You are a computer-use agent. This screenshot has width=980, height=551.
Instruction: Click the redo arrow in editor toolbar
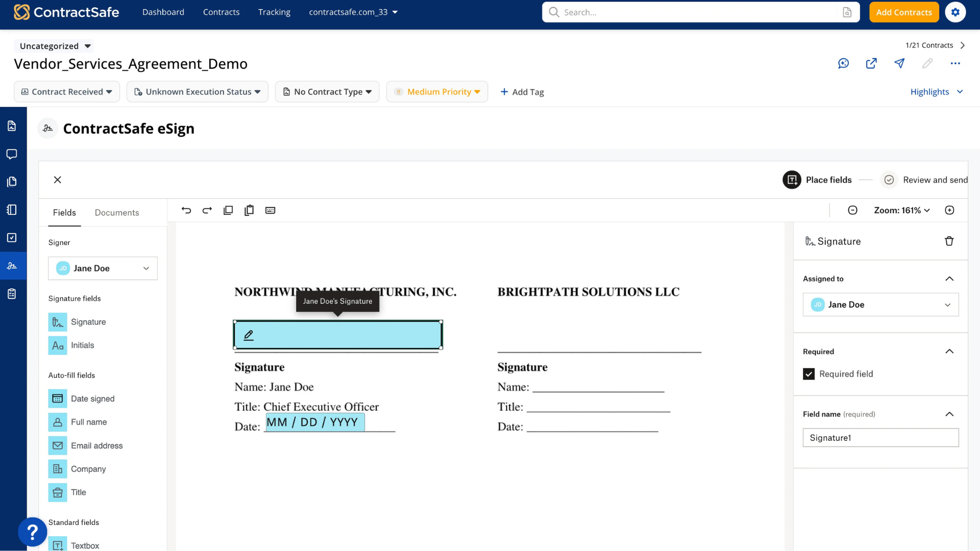click(x=207, y=210)
